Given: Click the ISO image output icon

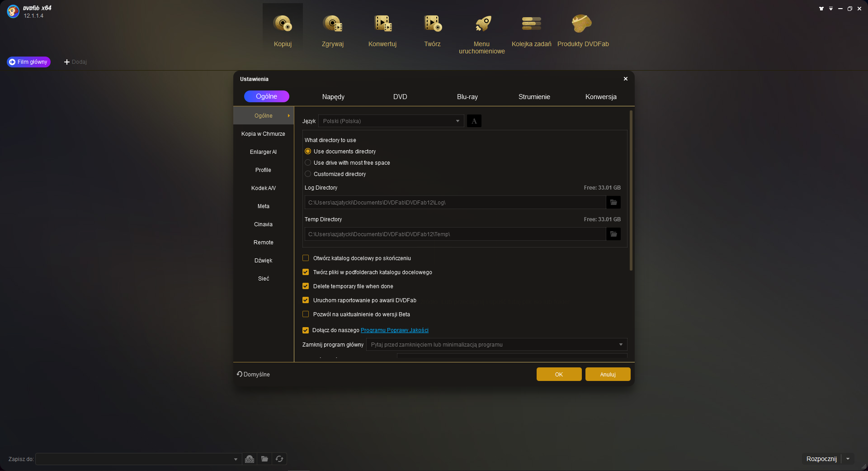Looking at the screenshot, I should [x=250, y=459].
